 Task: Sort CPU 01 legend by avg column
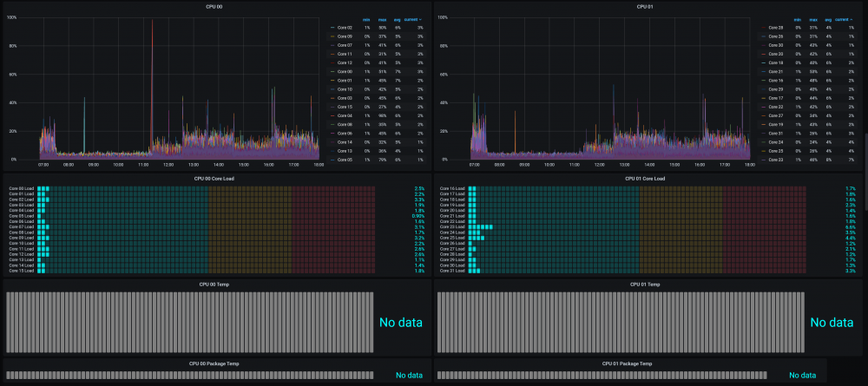827,19
